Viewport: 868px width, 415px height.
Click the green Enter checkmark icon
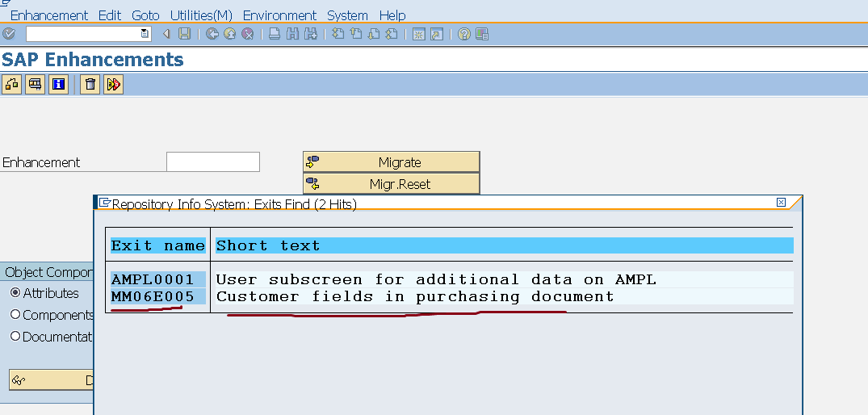8,34
